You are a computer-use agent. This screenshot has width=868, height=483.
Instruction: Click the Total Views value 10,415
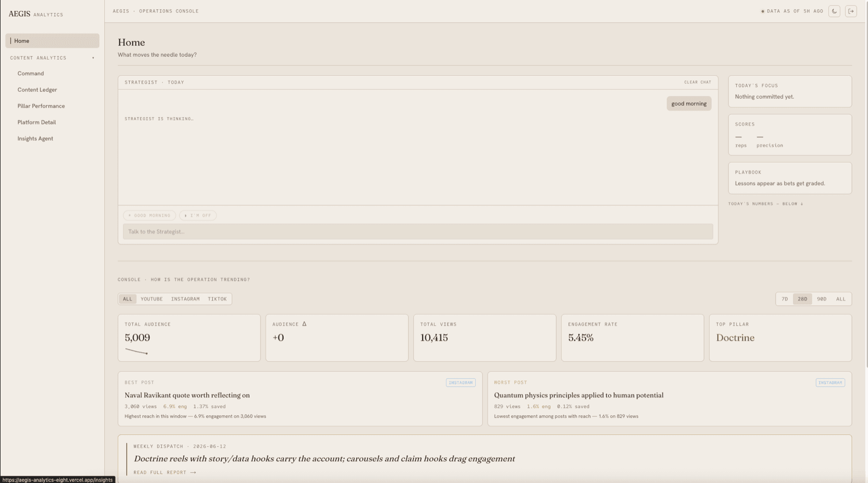click(434, 337)
